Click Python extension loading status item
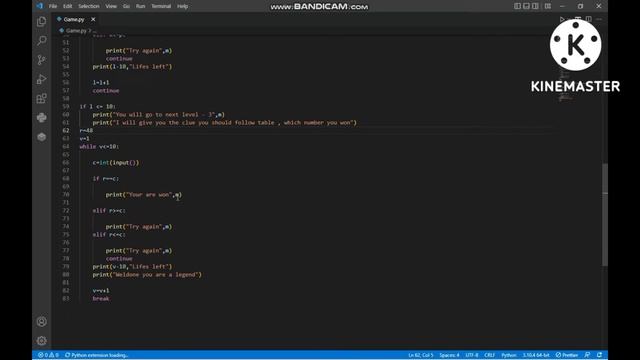Screen dimensions: 640x360 [x=97, y=355]
